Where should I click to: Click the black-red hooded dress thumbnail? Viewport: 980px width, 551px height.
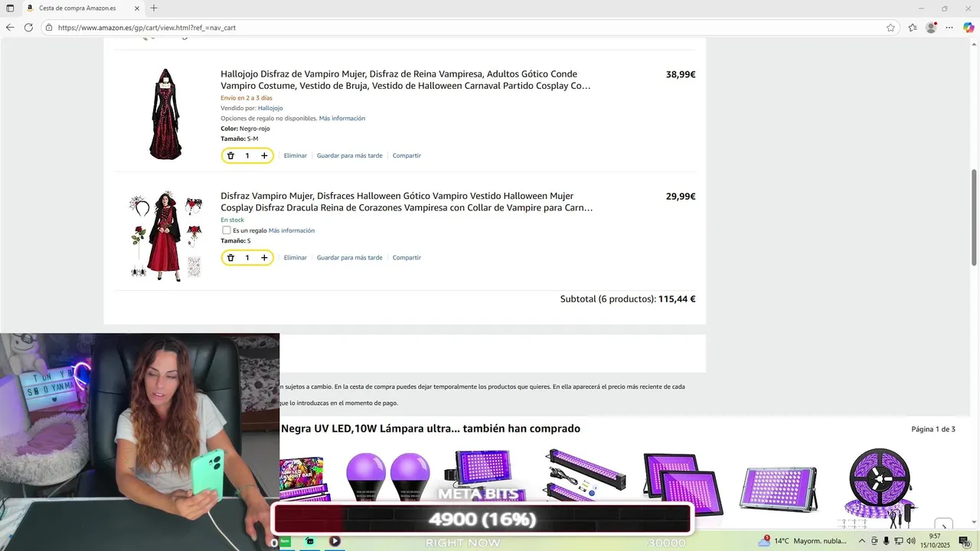click(165, 113)
